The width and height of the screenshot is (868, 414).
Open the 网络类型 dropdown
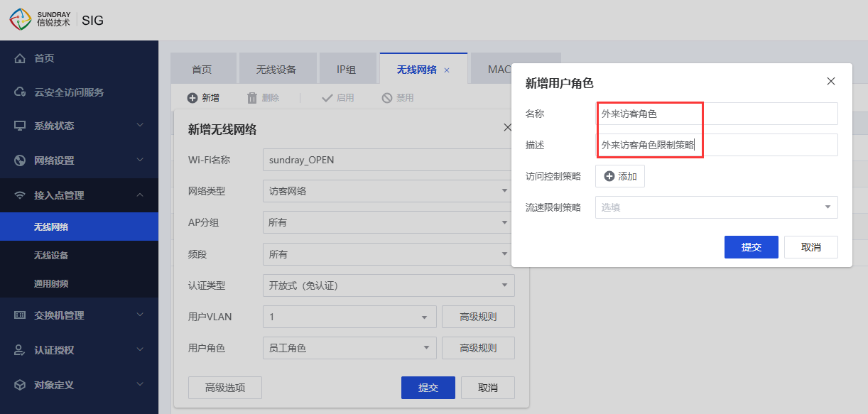coord(387,191)
